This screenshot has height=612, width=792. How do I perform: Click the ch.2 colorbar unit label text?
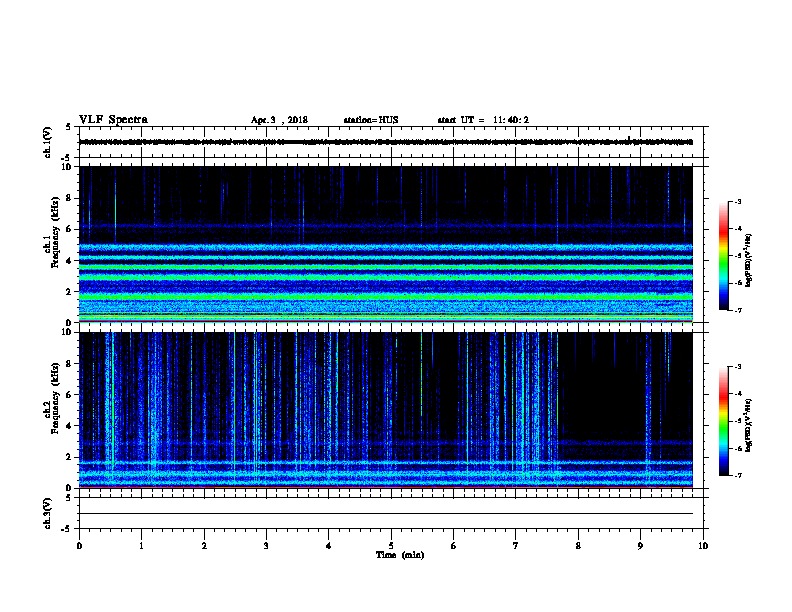(749, 425)
